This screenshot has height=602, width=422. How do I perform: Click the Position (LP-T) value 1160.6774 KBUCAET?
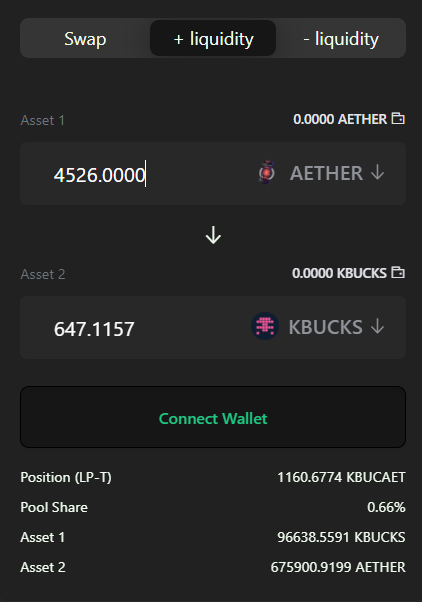point(341,477)
